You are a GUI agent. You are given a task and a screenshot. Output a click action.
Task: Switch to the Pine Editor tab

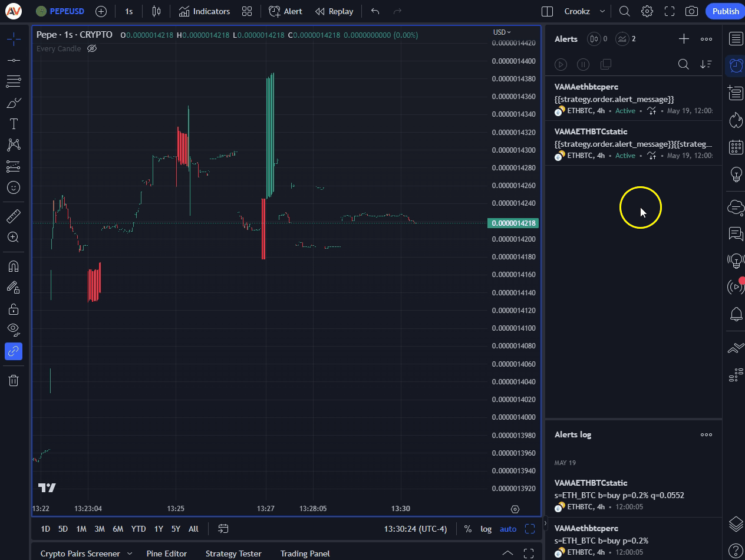[x=167, y=554]
